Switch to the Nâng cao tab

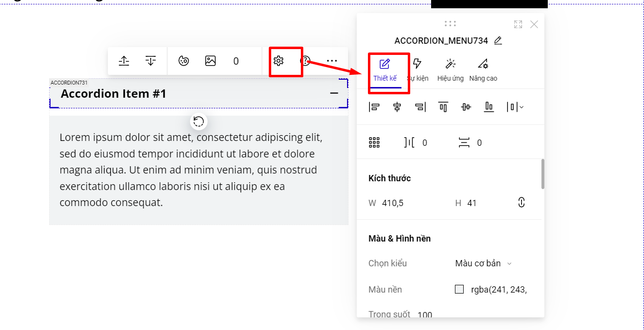483,70
